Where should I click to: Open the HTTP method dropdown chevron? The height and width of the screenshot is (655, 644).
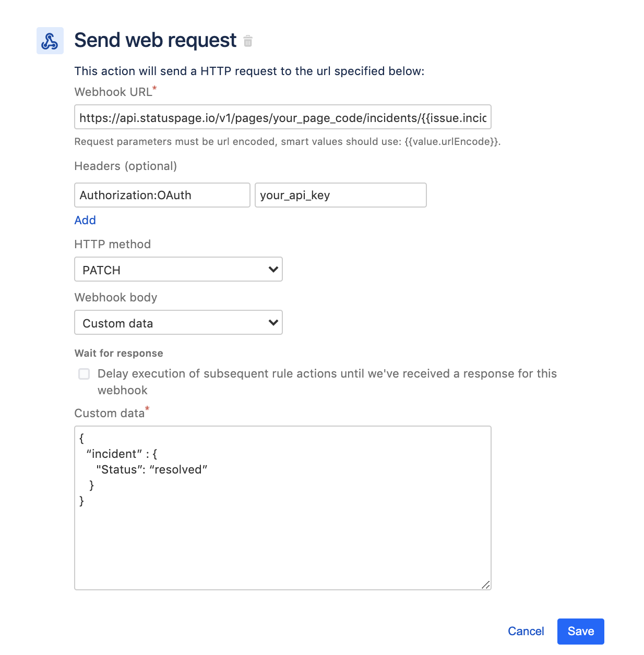tap(272, 269)
